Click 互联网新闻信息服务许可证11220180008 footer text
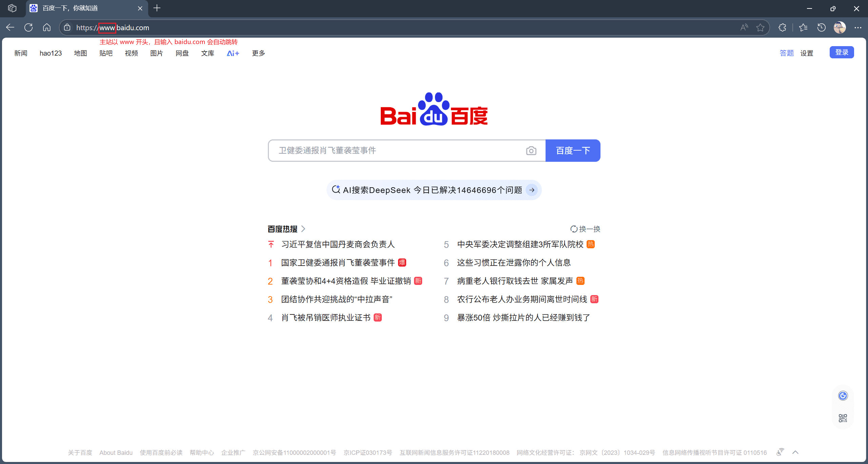 click(x=454, y=452)
